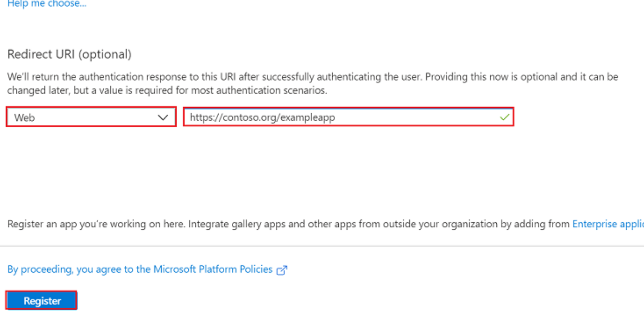
Task: Select the Web platform type combo box text
Action: pyautogui.click(x=25, y=118)
